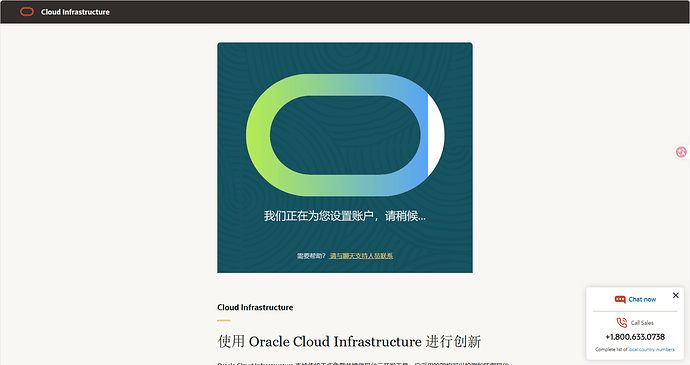Click phone number +1.800.633.0738

(635, 337)
